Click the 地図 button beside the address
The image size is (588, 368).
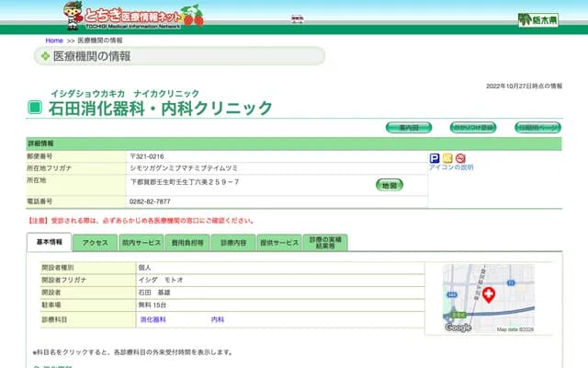coord(390,185)
